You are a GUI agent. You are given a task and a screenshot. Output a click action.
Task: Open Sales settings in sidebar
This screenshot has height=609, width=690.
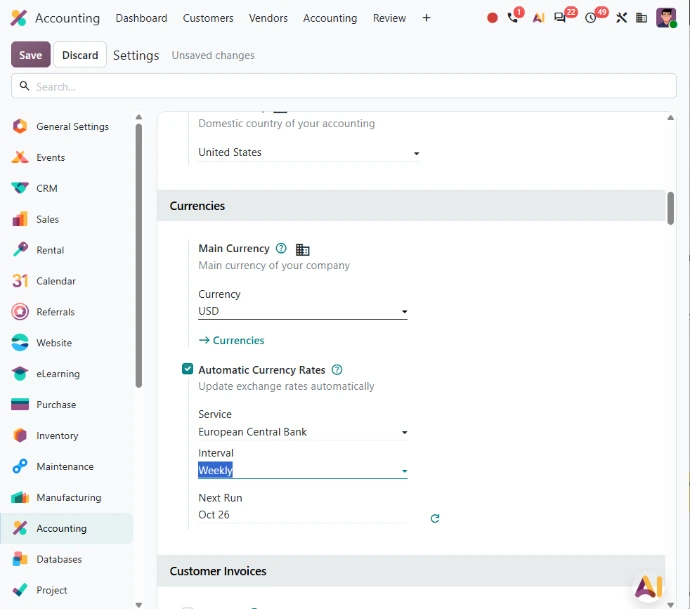coord(66,219)
